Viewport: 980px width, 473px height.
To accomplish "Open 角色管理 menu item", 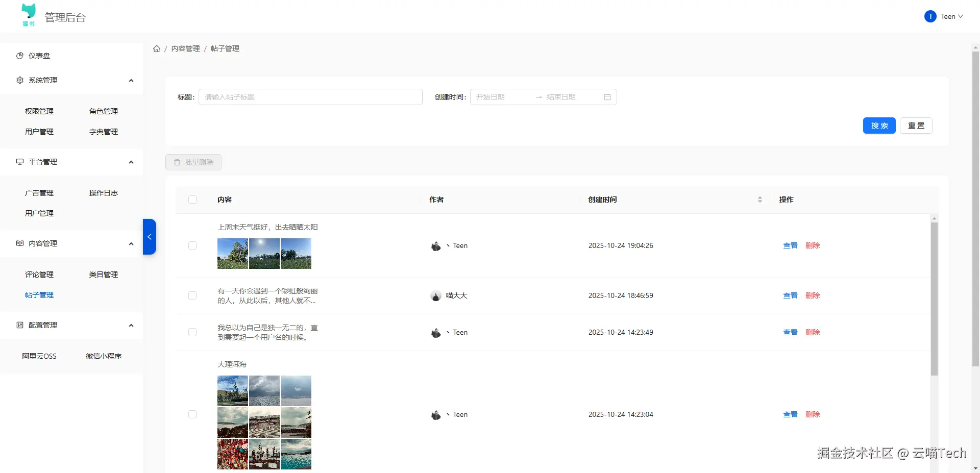I will [104, 111].
